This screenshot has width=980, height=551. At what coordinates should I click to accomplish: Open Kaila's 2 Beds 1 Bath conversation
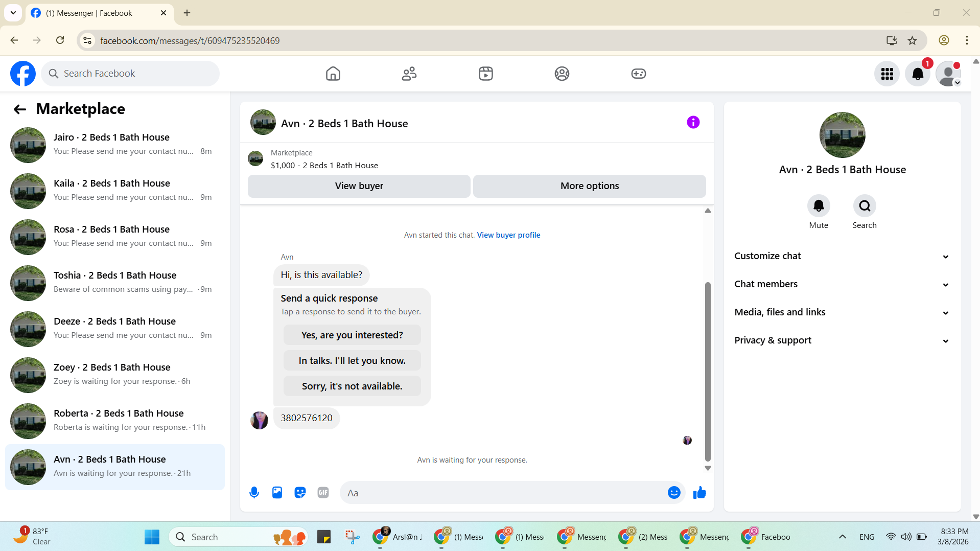click(x=115, y=191)
